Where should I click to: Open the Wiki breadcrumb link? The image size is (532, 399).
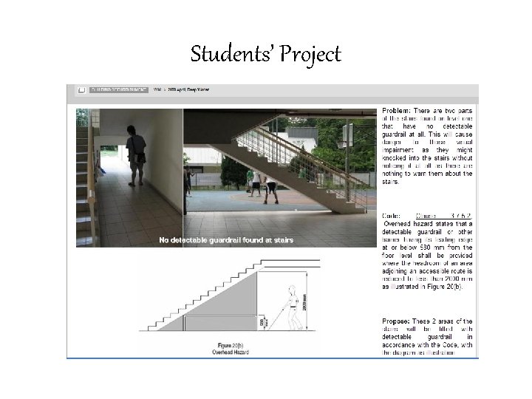coord(157,89)
